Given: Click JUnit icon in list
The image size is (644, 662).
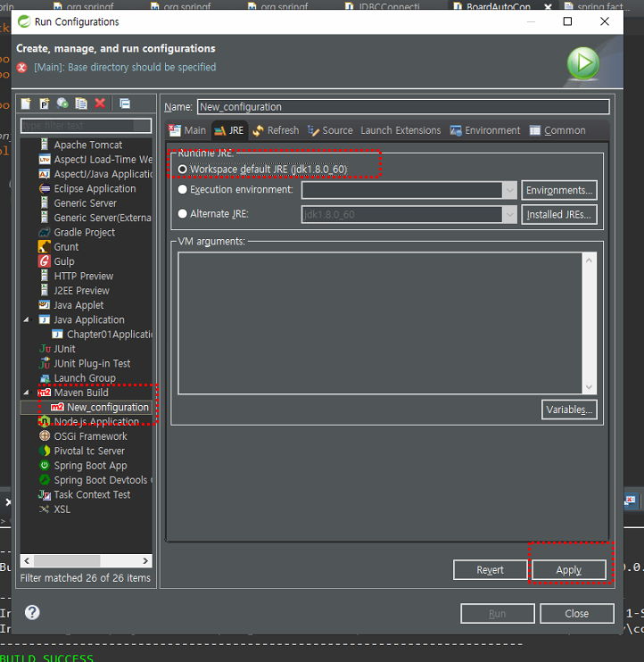Looking at the screenshot, I should (45, 349).
